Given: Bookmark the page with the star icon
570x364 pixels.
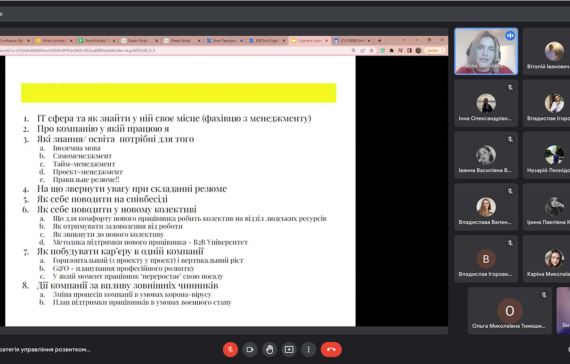Looking at the screenshot, I should click(371, 51).
